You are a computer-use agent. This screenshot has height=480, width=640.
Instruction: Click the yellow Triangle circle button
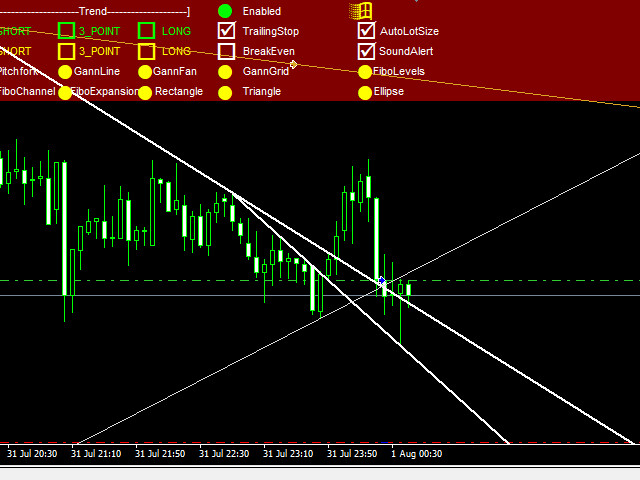coord(225,93)
